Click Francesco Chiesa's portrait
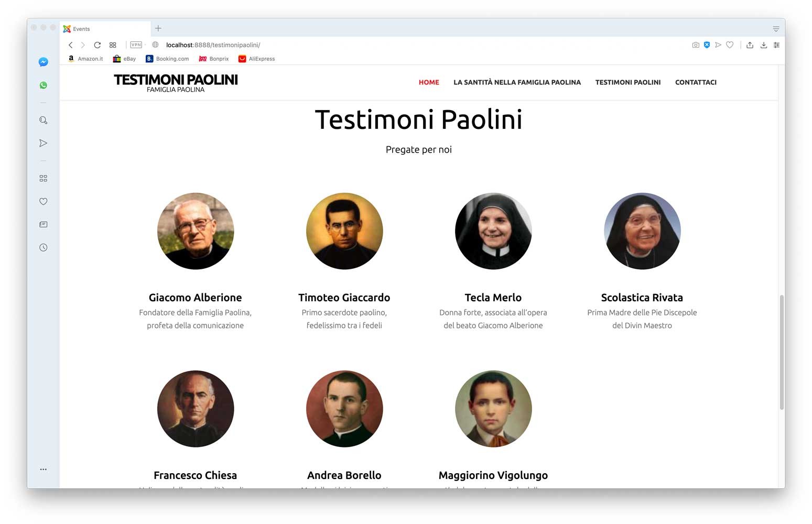 coord(196,409)
